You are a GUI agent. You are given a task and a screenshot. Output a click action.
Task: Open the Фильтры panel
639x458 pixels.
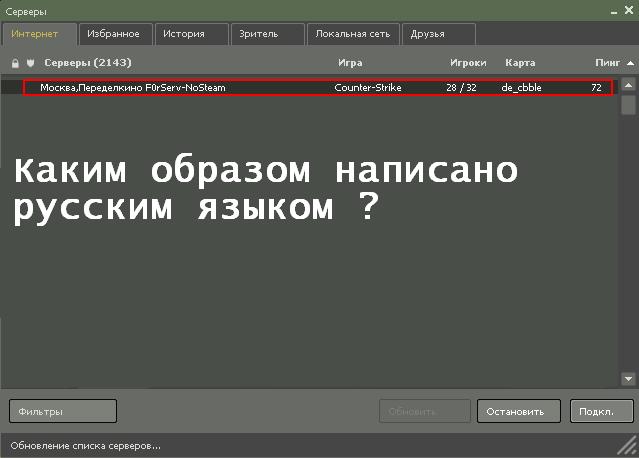[63, 411]
